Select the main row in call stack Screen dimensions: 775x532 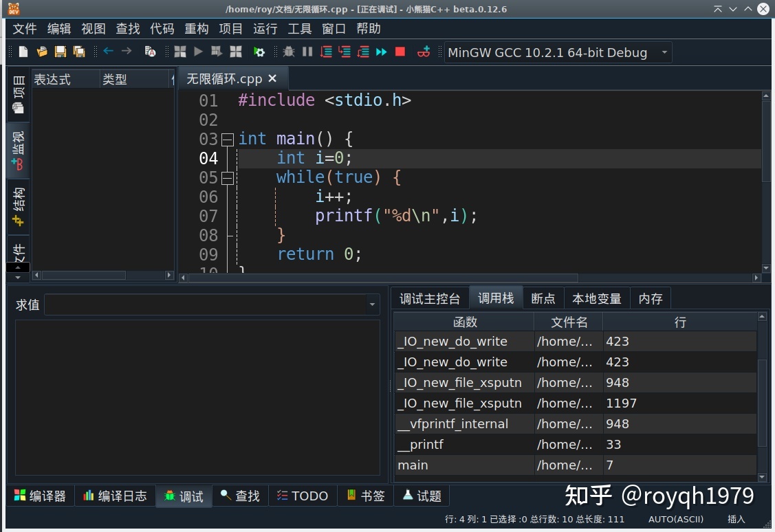point(576,465)
